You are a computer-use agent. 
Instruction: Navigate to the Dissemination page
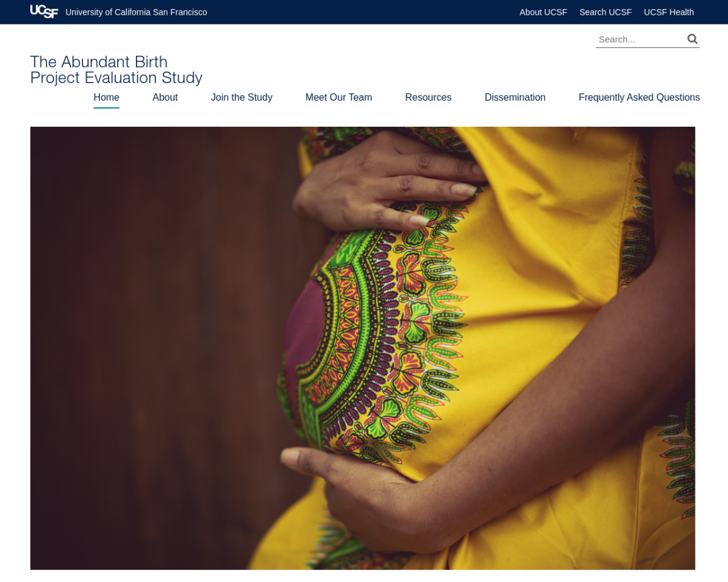pyautogui.click(x=515, y=97)
